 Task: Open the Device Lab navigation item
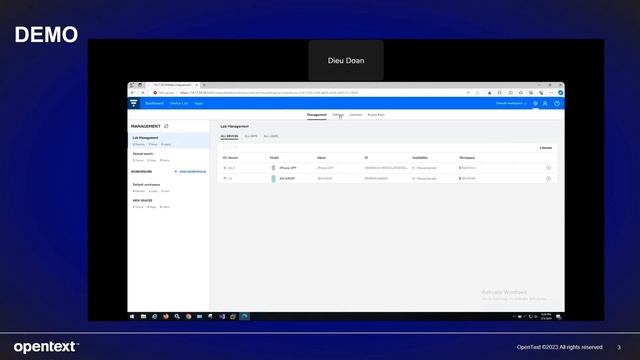(179, 104)
